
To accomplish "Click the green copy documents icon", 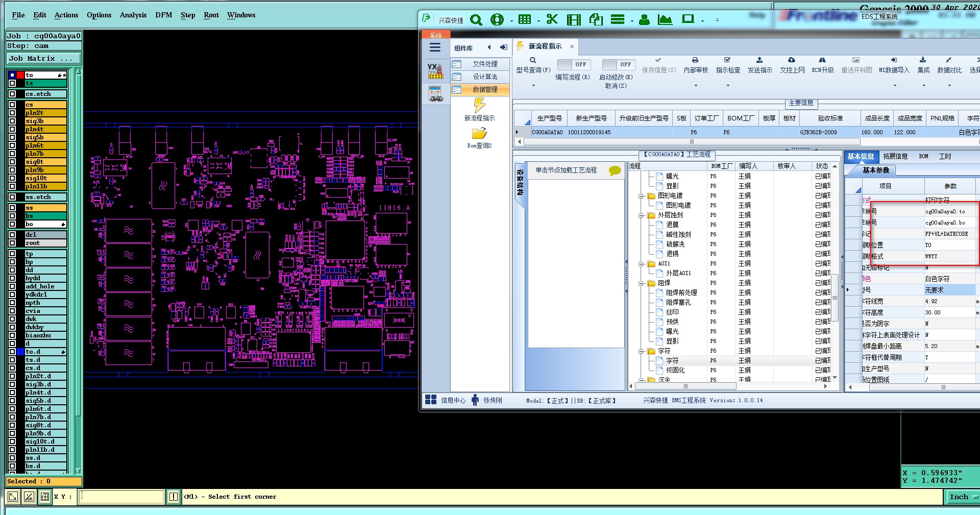I will (x=596, y=20).
